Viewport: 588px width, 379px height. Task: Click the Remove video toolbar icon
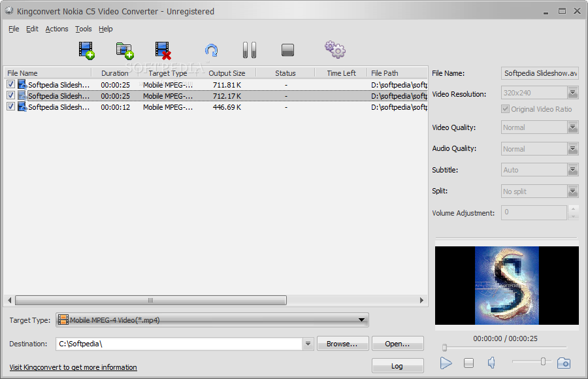tap(163, 51)
